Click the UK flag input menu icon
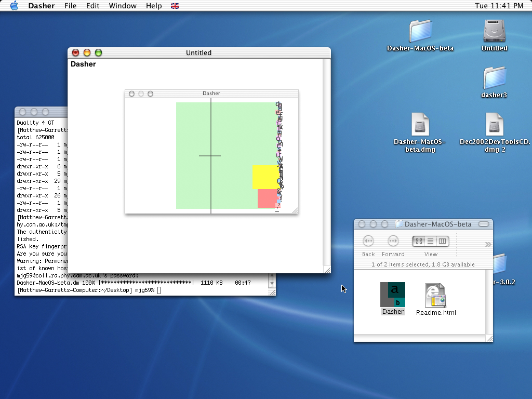Screen dimensions: 532x399 tap(175, 6)
